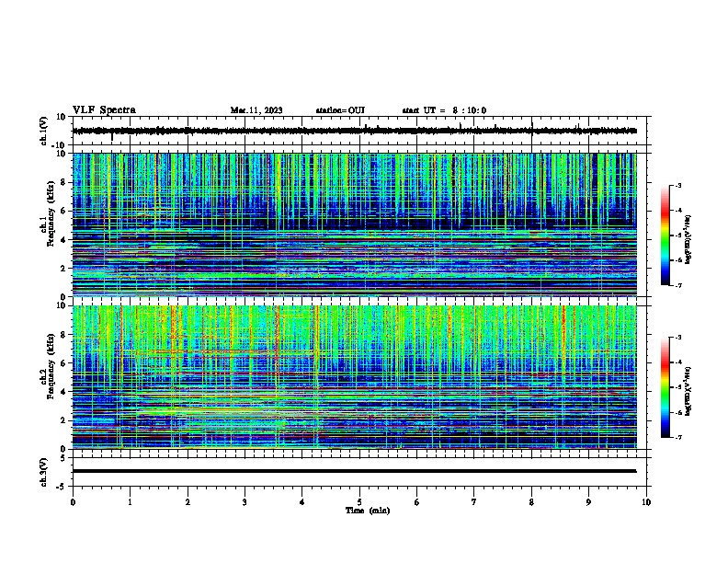Click time axis tick label '1'
Screen dimensions: 728x563
point(130,502)
